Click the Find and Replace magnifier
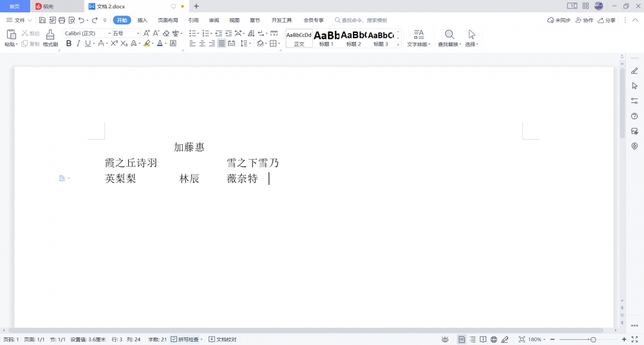644x345 pixels. (450, 35)
